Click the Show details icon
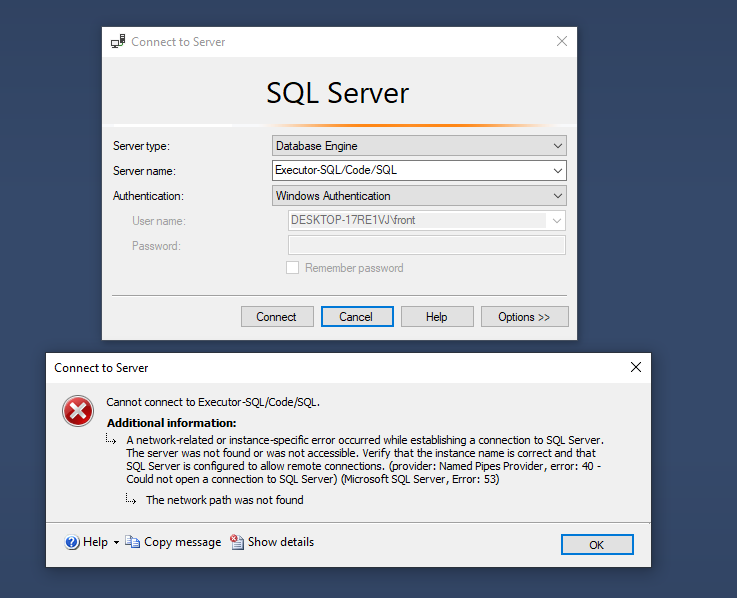This screenshot has height=598, width=737. tap(237, 542)
